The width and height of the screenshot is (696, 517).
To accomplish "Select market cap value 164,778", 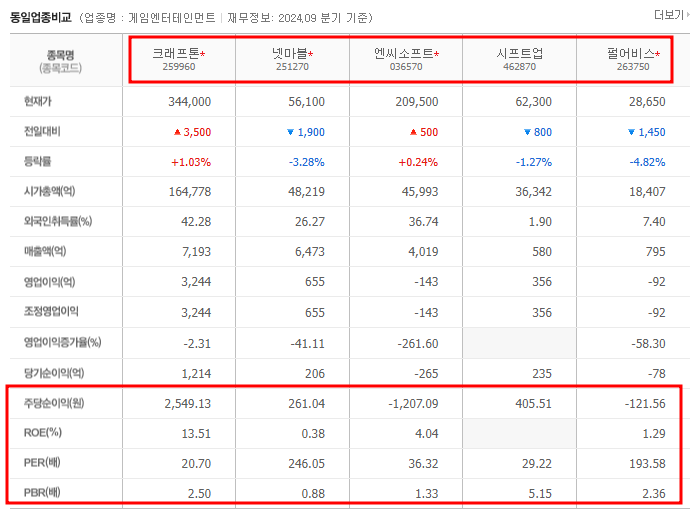I will 190,192.
